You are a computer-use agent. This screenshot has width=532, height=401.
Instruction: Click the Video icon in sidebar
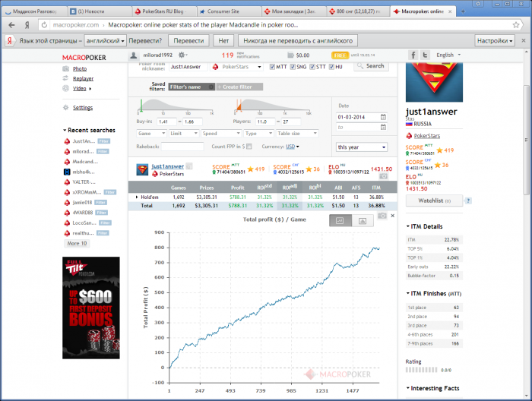tap(66, 88)
